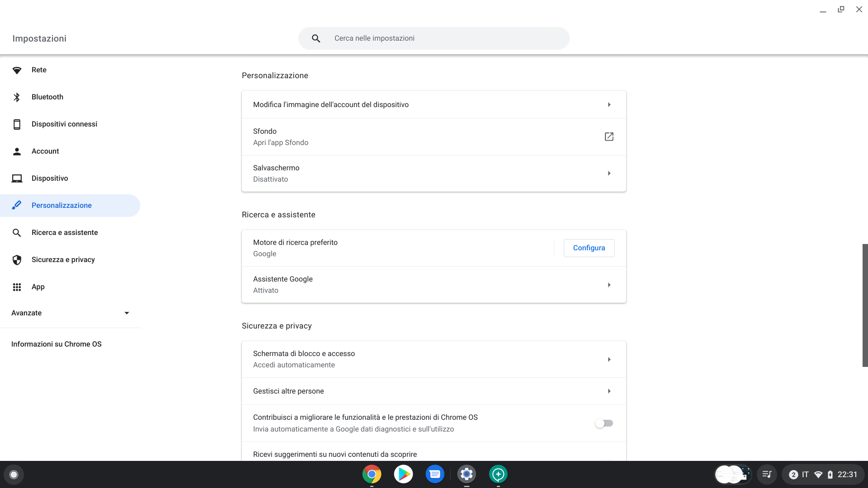Click the magnifier icon in the search bar
Viewport: 868px width, 488px height.
tap(316, 38)
